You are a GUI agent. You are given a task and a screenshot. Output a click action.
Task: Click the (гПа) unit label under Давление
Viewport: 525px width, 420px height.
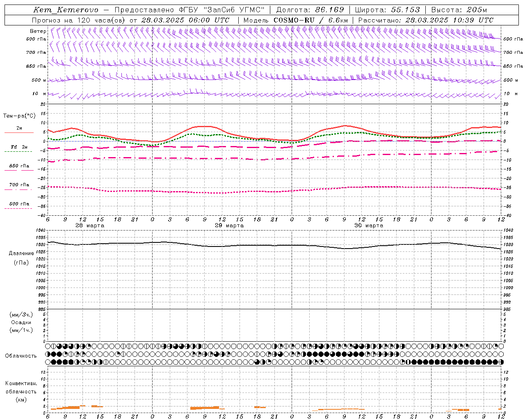[x=21, y=262]
